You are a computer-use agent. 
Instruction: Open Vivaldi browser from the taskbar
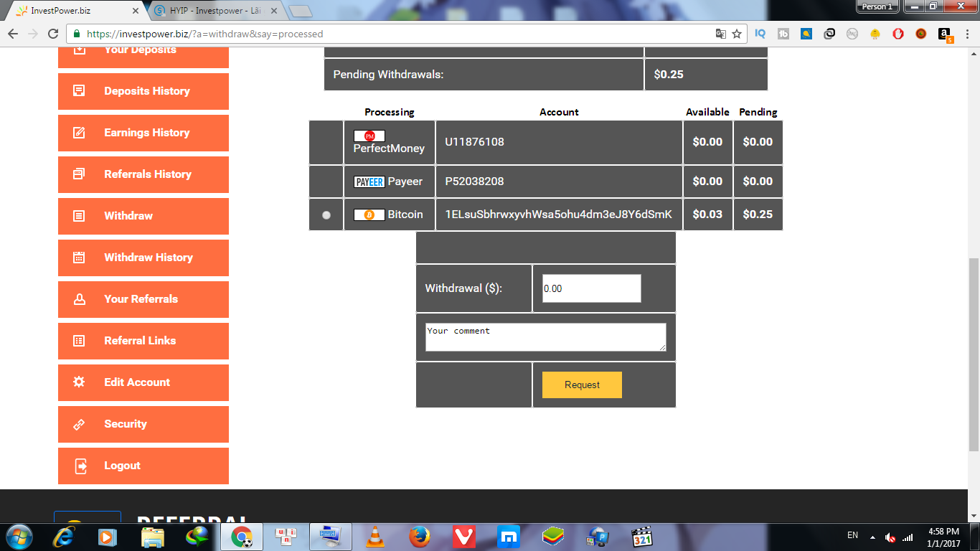[x=464, y=537]
